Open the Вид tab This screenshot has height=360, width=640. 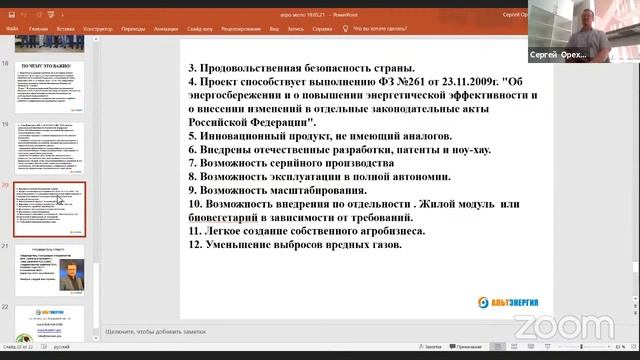[274, 29]
